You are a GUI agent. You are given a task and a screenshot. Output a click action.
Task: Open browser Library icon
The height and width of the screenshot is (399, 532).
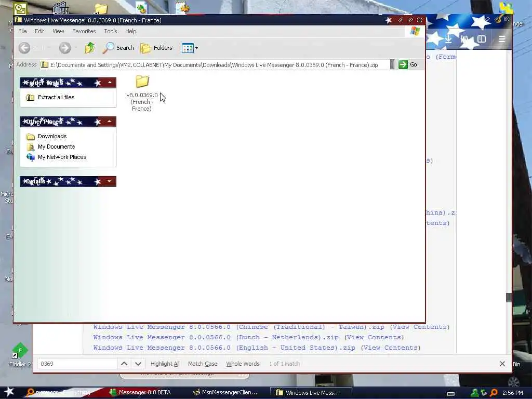point(465,39)
